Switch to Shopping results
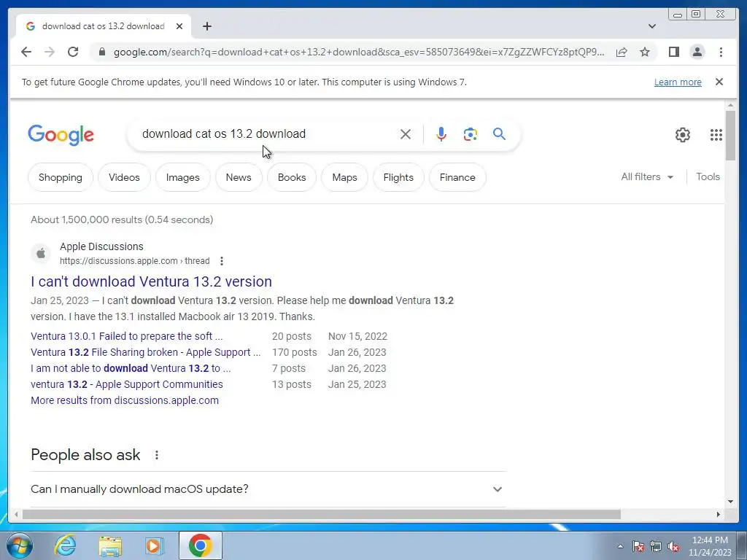This screenshot has width=747, height=560. pos(60,177)
